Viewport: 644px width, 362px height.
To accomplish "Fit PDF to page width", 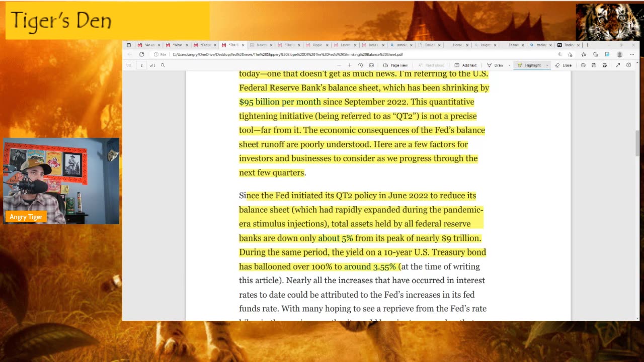I will pyautogui.click(x=371, y=65).
